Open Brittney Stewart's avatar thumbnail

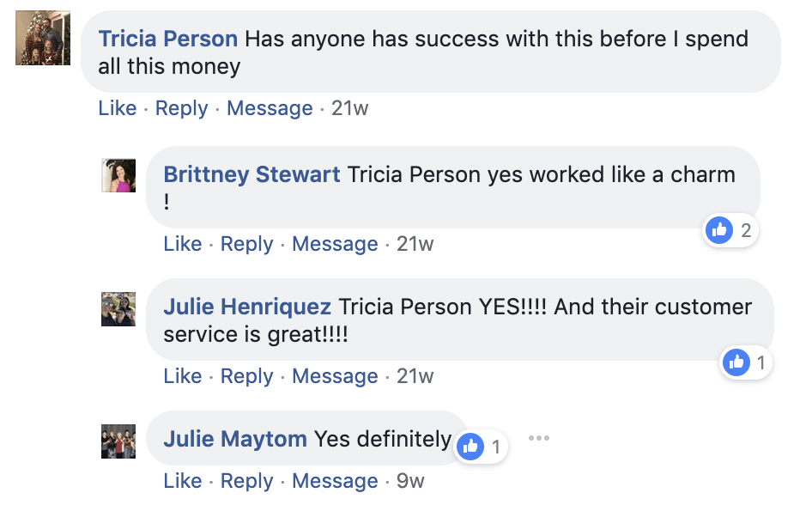118,175
